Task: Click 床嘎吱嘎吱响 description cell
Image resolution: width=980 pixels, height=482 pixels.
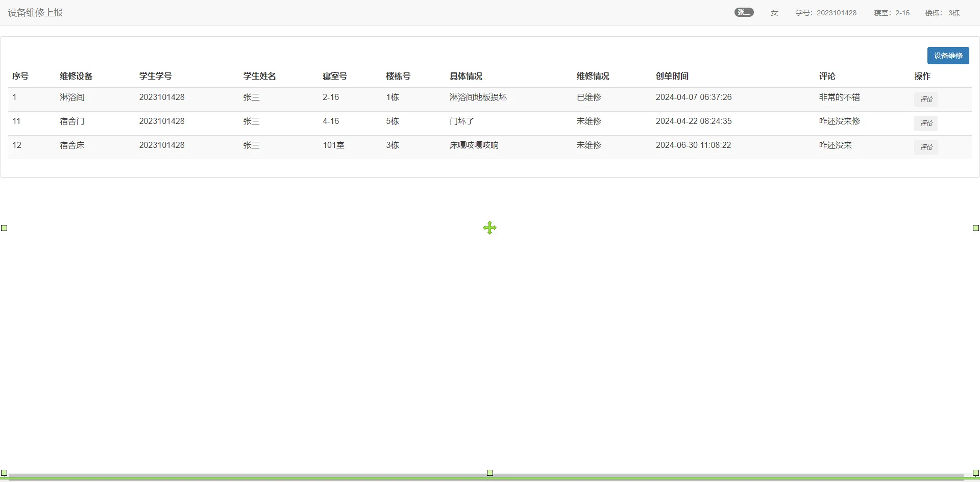Action: click(x=474, y=145)
